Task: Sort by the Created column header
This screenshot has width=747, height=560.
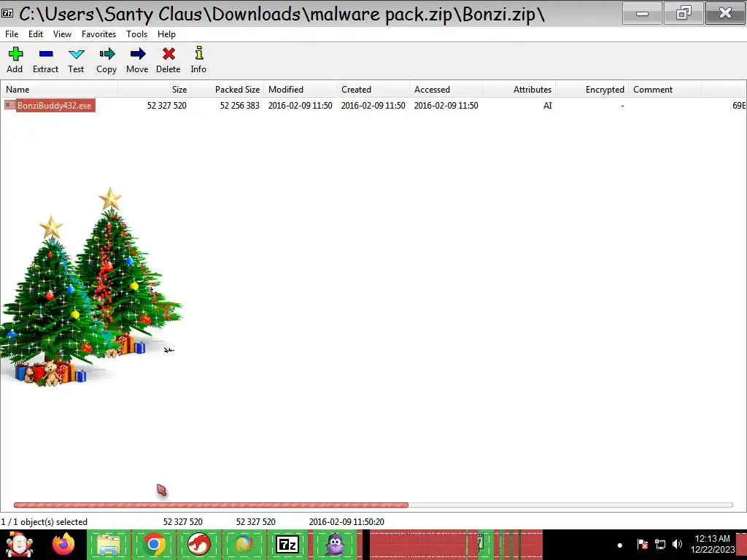Action: pos(373,90)
